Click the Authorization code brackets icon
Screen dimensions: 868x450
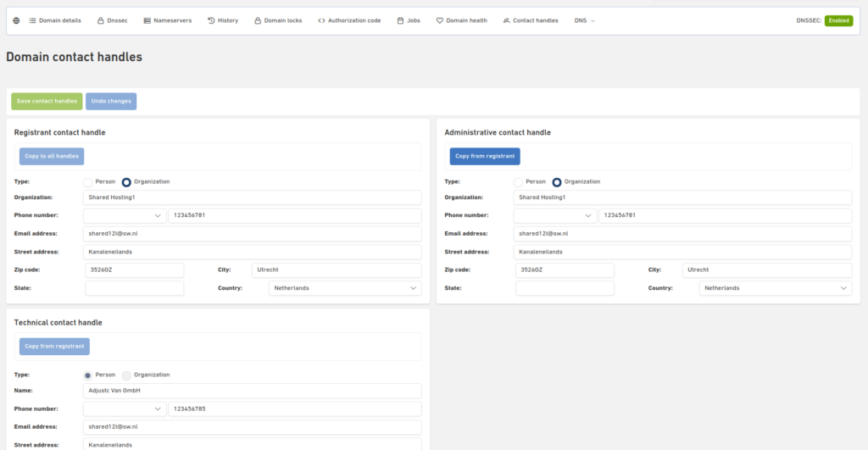[x=321, y=20]
